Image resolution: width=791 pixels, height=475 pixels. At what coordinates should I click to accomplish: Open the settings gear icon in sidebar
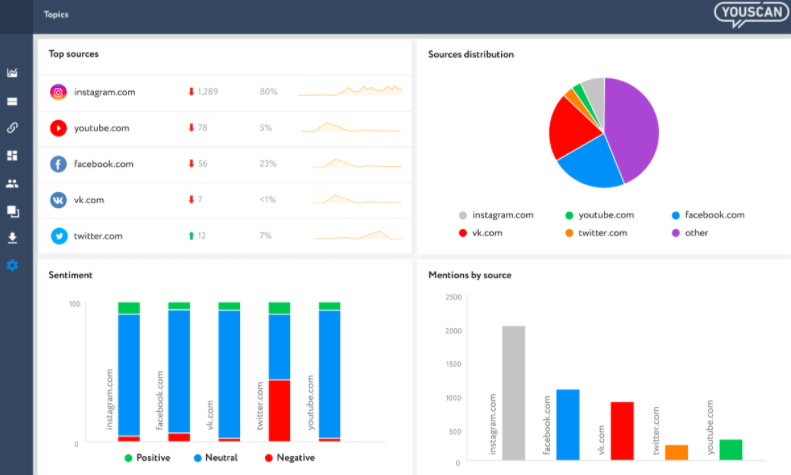coord(12,265)
